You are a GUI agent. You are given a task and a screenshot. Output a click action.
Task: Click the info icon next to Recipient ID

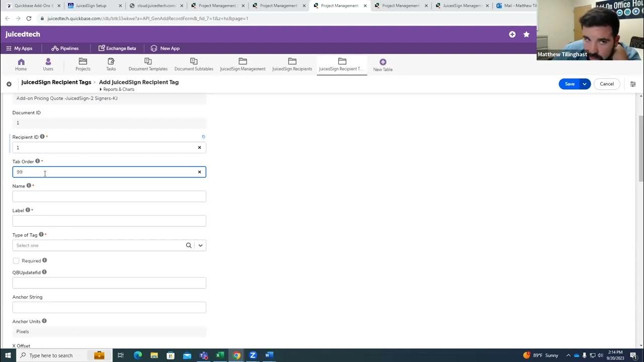[x=42, y=137]
